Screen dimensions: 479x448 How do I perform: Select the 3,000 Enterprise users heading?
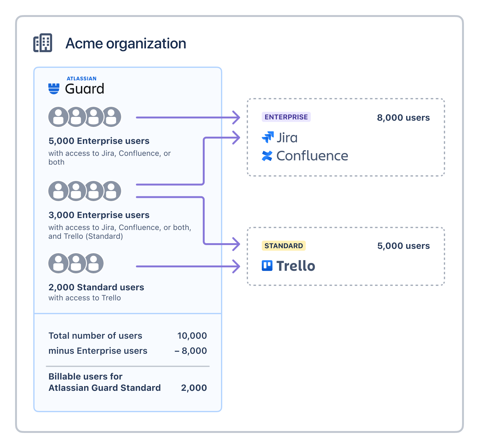[99, 215]
